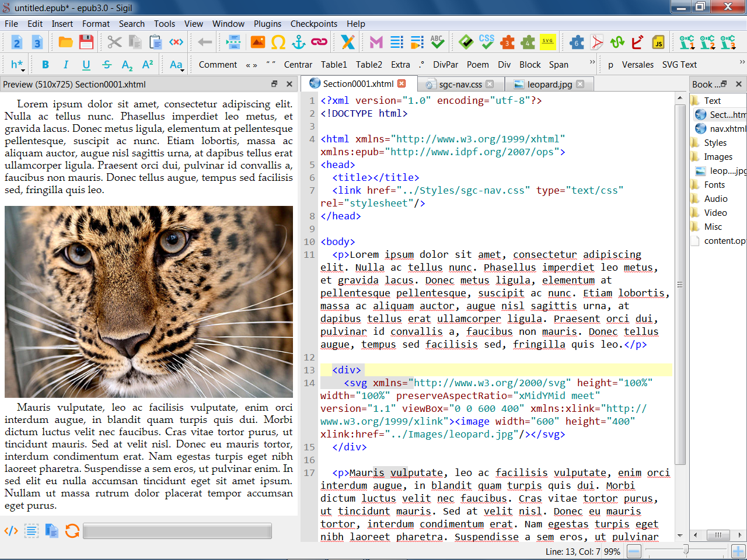Apply the Comment clip
Viewport: 747px width, 560px height.
point(218,65)
